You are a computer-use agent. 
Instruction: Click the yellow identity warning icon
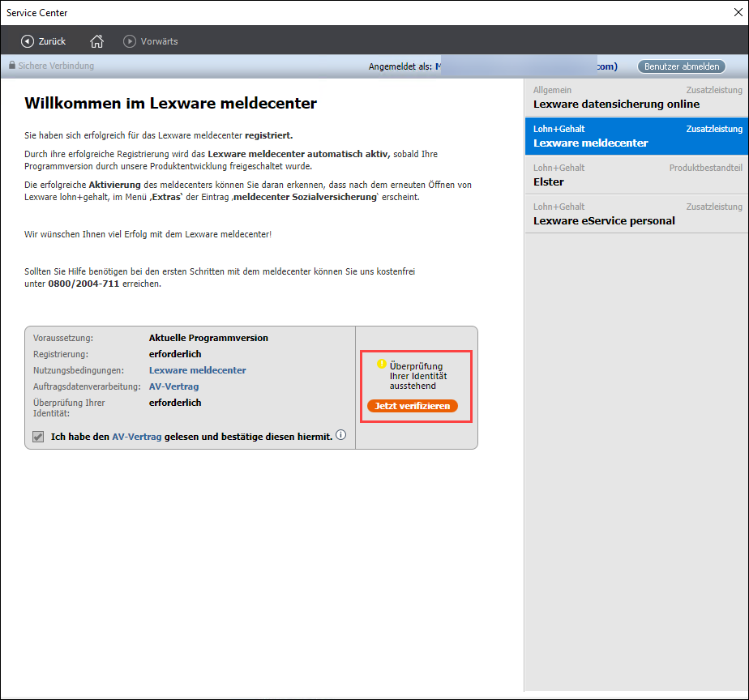click(x=381, y=364)
